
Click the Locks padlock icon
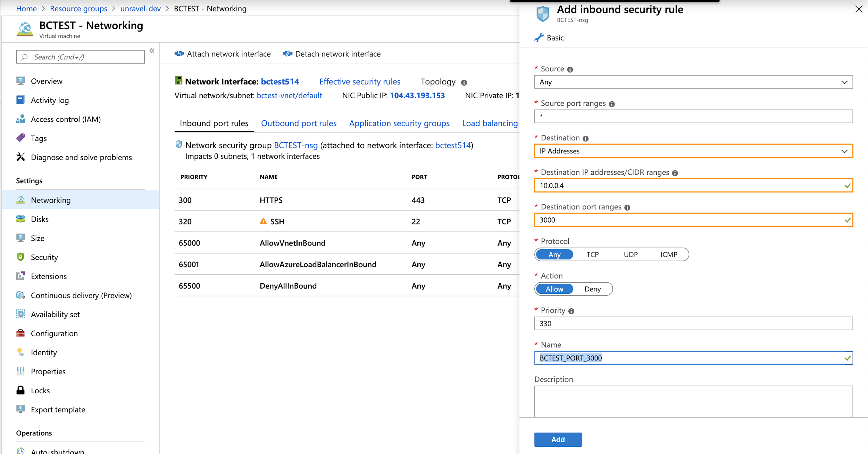pyautogui.click(x=20, y=390)
